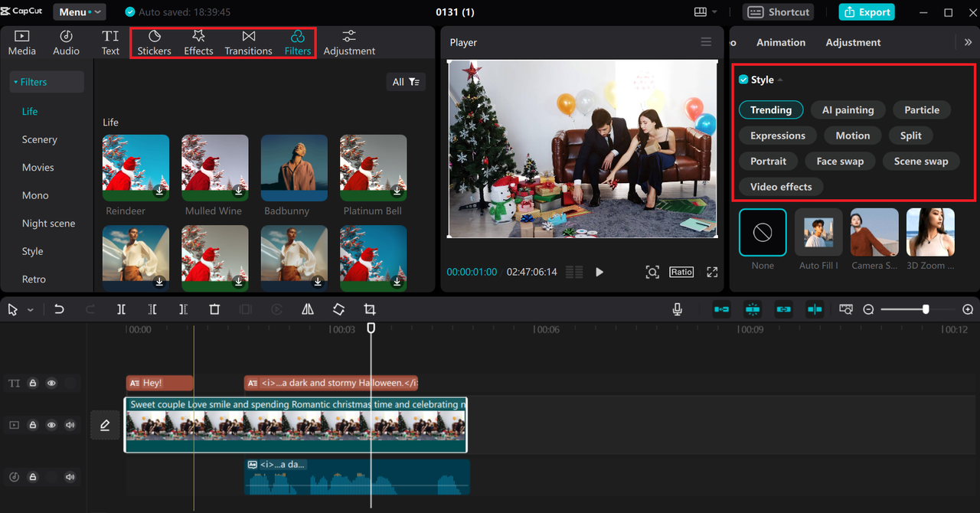The width and height of the screenshot is (980, 513).
Task: Open the Media tab
Action: tap(21, 43)
